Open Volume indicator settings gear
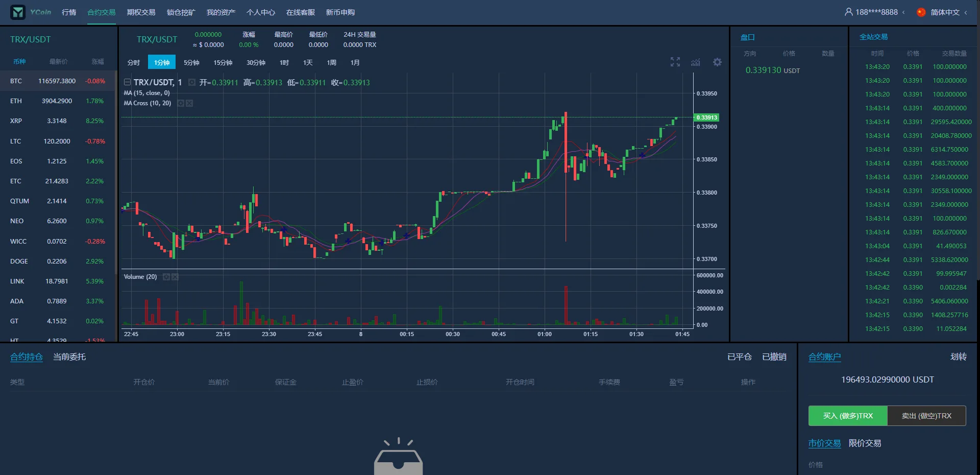The height and width of the screenshot is (475, 980). click(x=166, y=277)
